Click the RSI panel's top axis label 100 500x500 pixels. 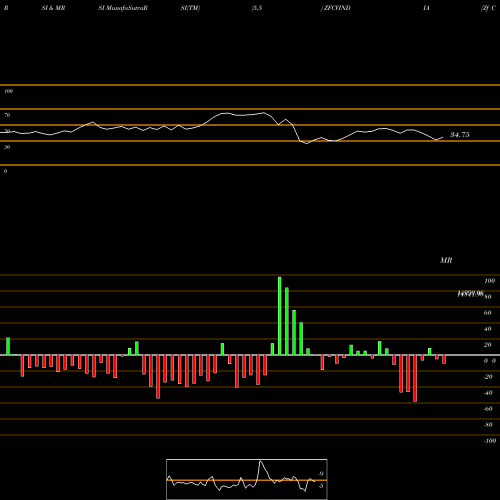pos(8,91)
